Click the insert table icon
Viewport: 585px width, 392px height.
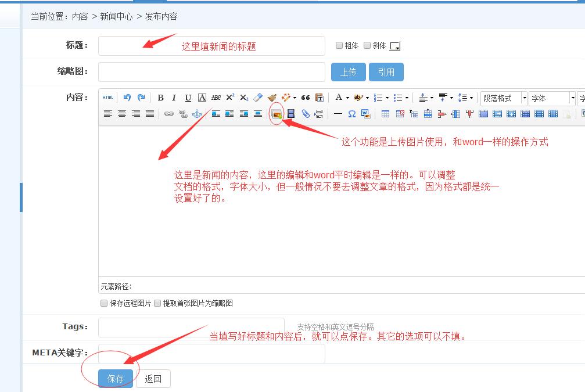coord(385,114)
